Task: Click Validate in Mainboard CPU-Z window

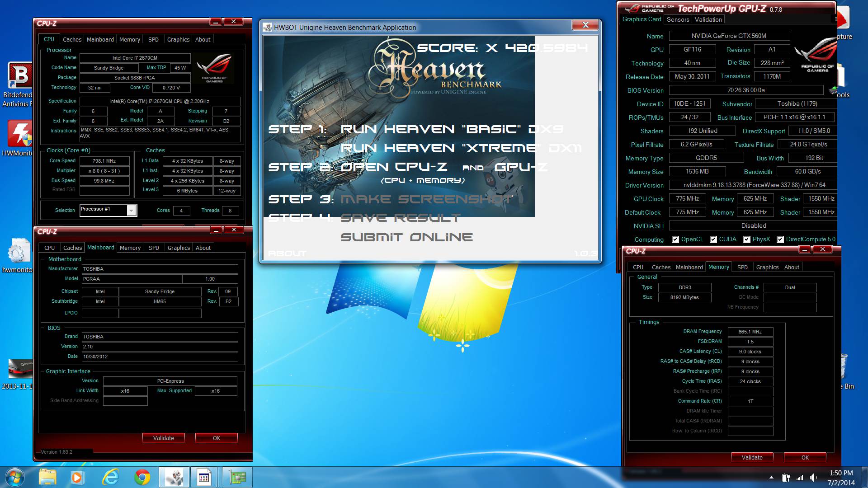Action: pos(164,438)
